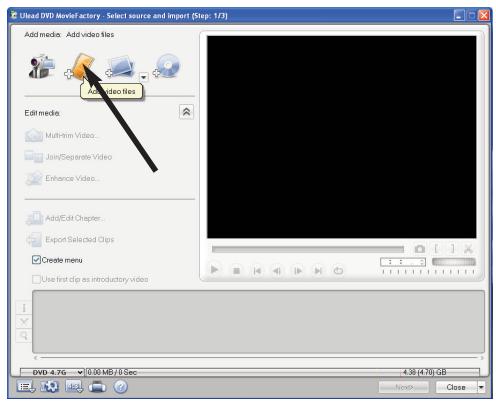
Task: Step forward one frame
Action: point(298,271)
